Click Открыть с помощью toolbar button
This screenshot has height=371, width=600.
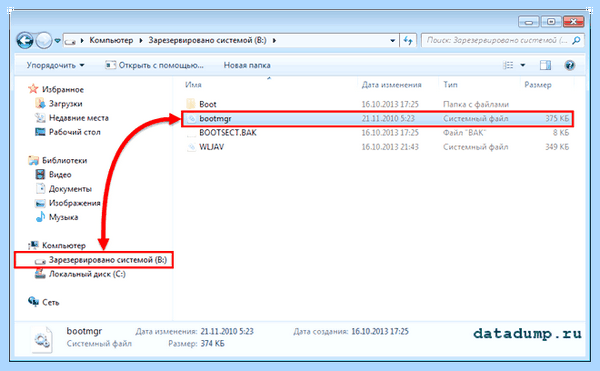[155, 65]
